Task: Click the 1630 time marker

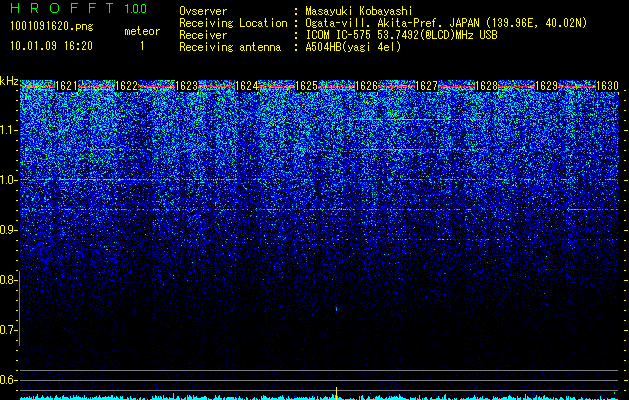Action: click(x=607, y=86)
